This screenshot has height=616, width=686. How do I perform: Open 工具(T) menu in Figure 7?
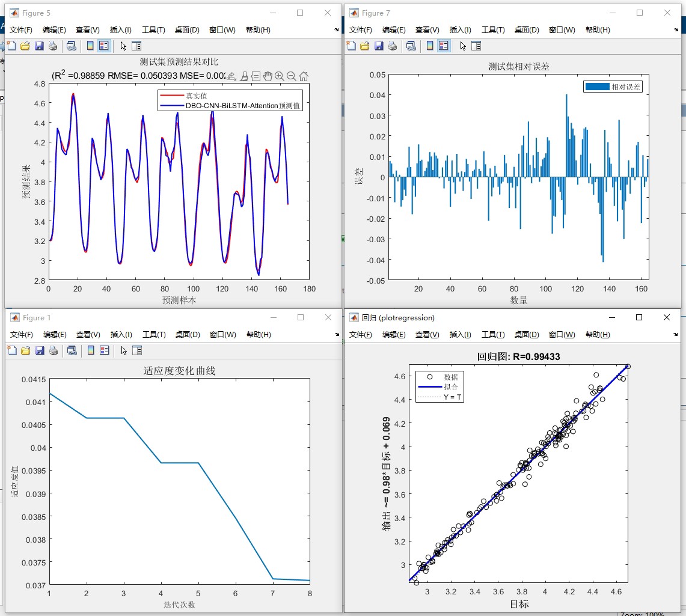pos(493,29)
